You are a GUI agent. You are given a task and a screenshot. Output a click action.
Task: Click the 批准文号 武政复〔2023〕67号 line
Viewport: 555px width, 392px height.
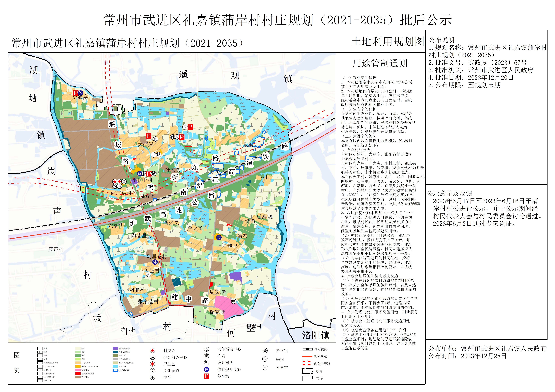pyautogui.click(x=478, y=63)
